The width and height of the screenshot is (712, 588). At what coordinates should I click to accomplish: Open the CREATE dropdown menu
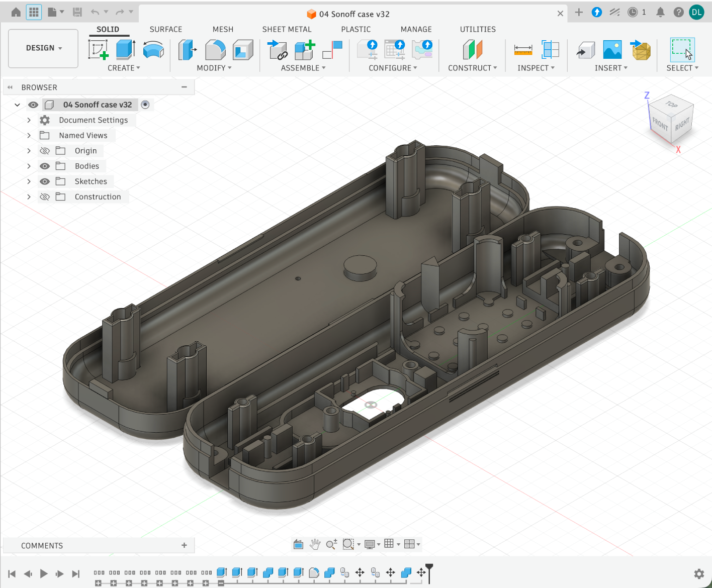tap(124, 68)
